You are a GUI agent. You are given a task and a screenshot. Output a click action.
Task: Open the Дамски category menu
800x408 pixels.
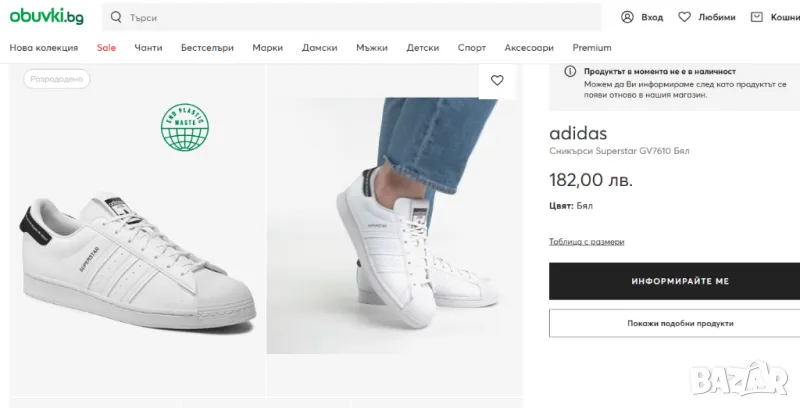coord(319,48)
